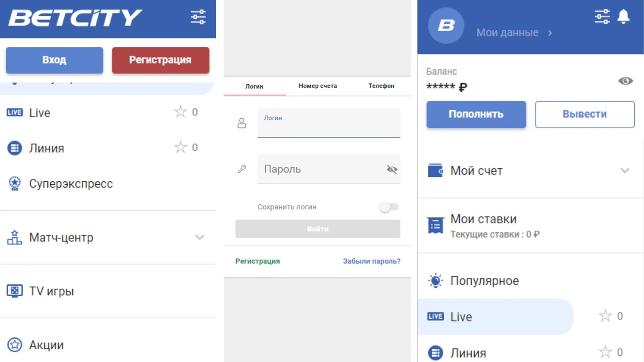
Task: Click the Вывести withdraw button
Action: 585,114
